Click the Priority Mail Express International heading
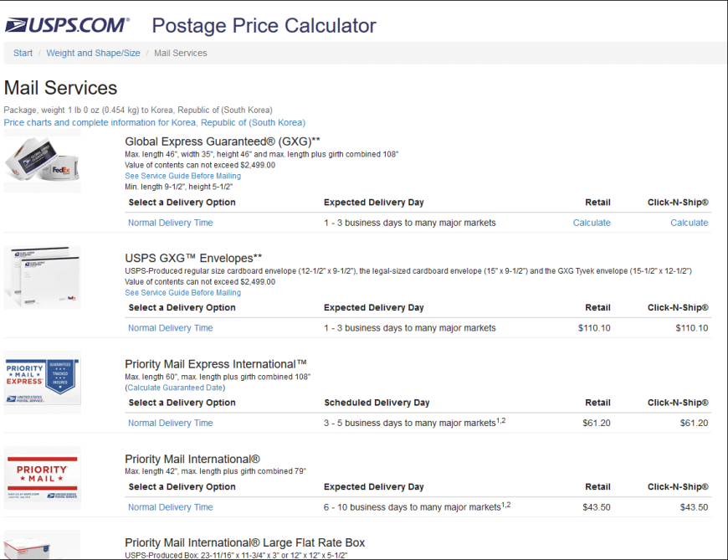 [215, 364]
